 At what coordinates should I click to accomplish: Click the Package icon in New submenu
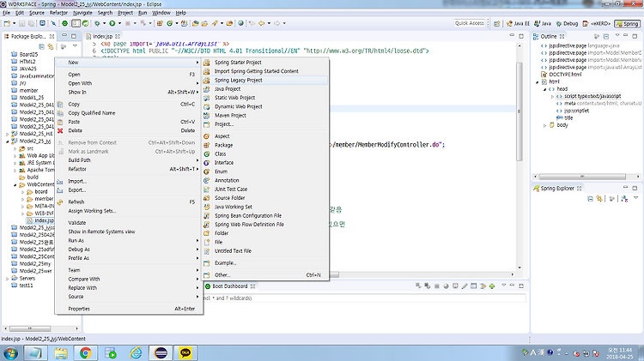coord(207,145)
